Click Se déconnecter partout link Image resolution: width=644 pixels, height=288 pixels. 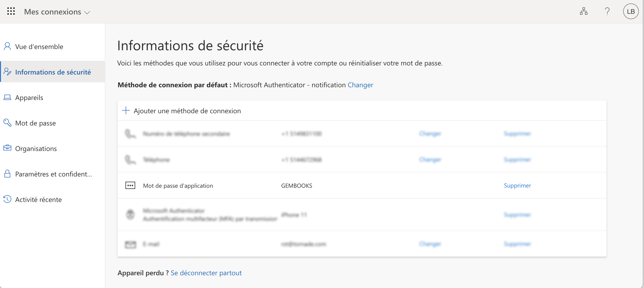pyautogui.click(x=206, y=273)
